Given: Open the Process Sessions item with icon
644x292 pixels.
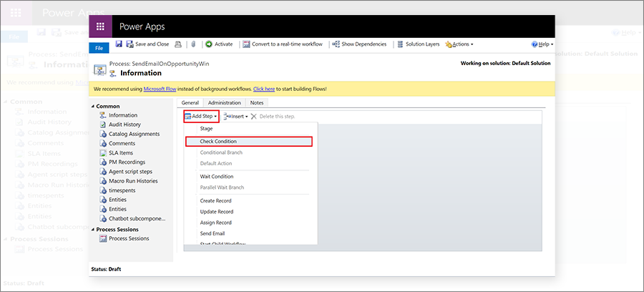Looking at the screenshot, I should pyautogui.click(x=125, y=238).
